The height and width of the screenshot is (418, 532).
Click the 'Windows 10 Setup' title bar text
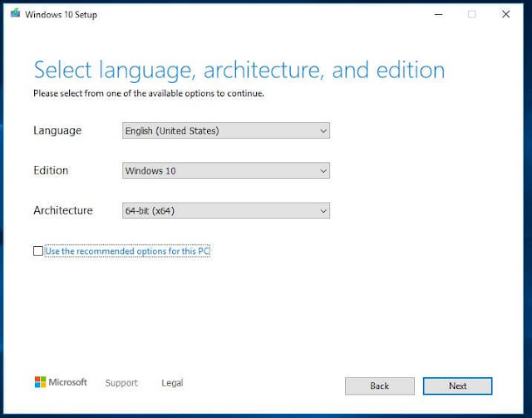click(x=62, y=14)
